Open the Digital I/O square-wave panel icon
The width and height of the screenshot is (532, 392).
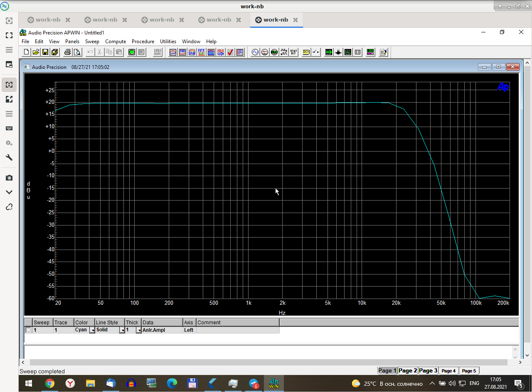click(x=284, y=52)
